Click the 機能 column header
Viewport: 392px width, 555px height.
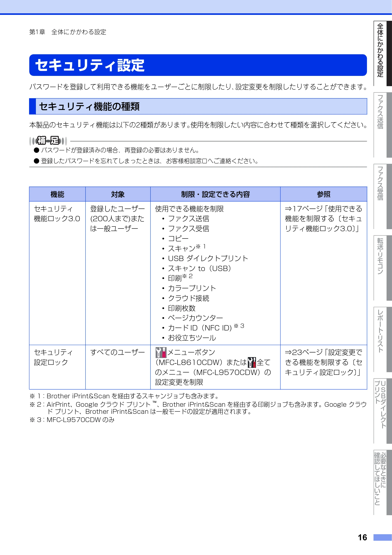pos(57,194)
